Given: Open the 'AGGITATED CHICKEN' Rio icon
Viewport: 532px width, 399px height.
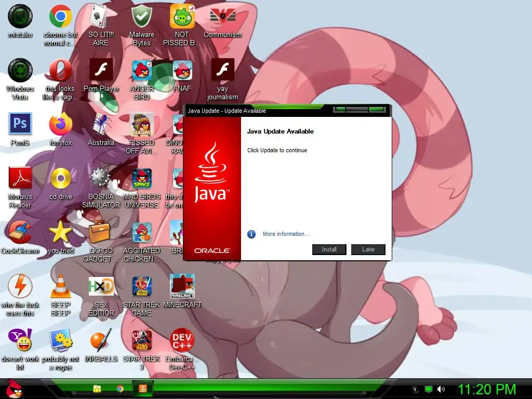Looking at the screenshot, I should 141,232.
